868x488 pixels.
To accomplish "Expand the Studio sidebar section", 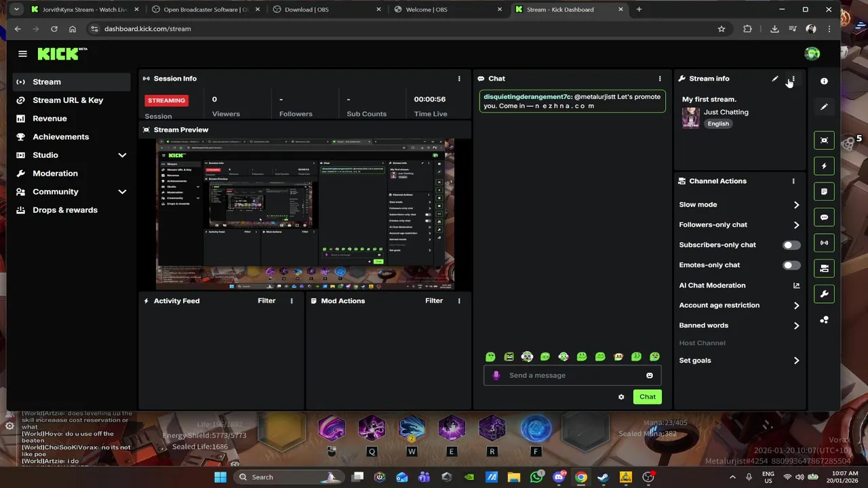I will (x=122, y=155).
